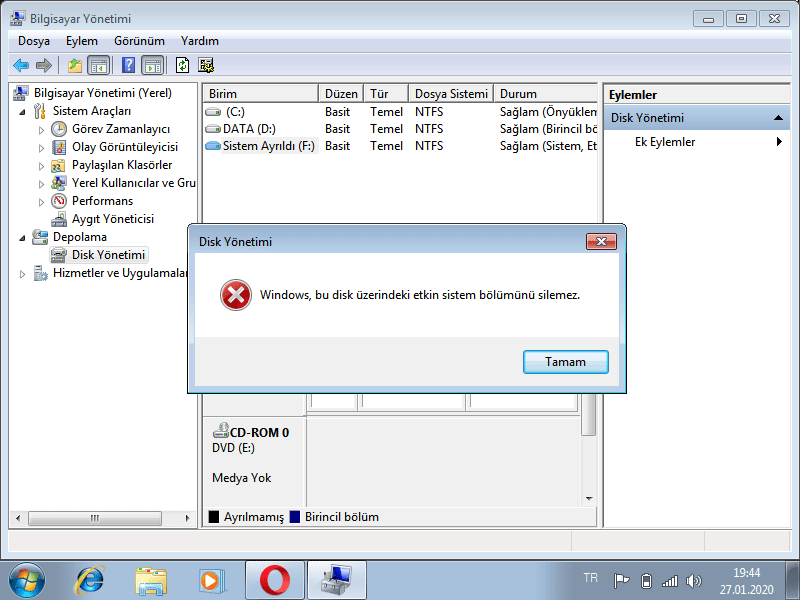The height and width of the screenshot is (600, 800).
Task: Select Disk Yönetimi in the tree
Action: click(99, 255)
